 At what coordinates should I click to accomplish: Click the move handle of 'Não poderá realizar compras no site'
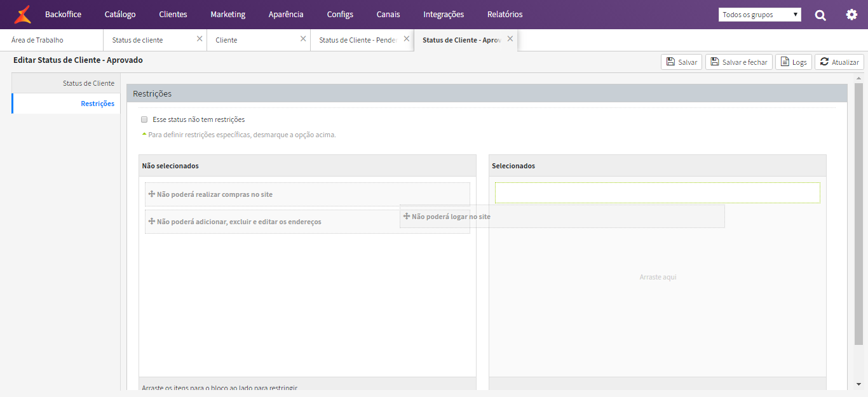pyautogui.click(x=152, y=194)
